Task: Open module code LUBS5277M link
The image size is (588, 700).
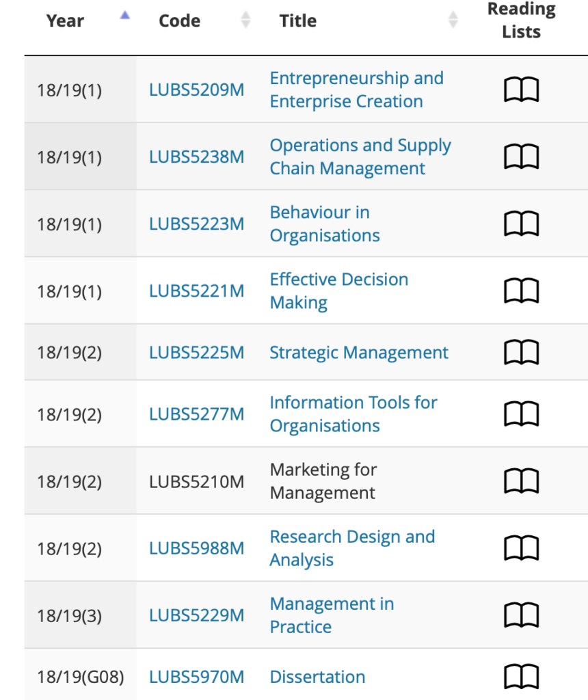Action: click(196, 414)
